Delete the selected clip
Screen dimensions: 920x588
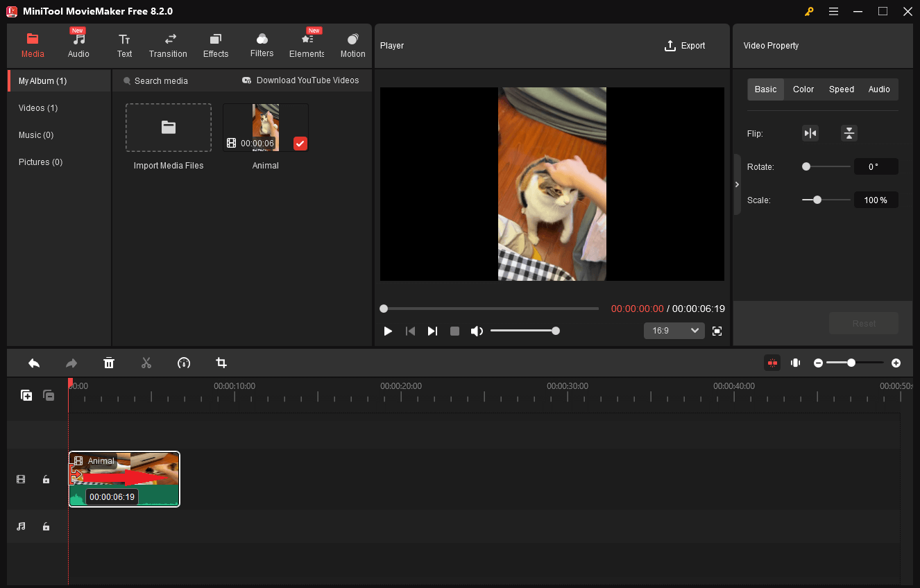point(109,363)
